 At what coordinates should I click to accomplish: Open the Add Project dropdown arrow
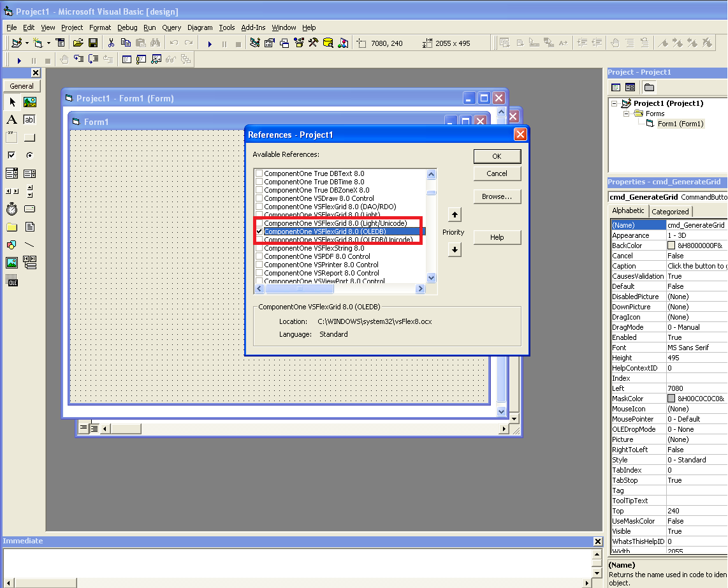tap(27, 43)
